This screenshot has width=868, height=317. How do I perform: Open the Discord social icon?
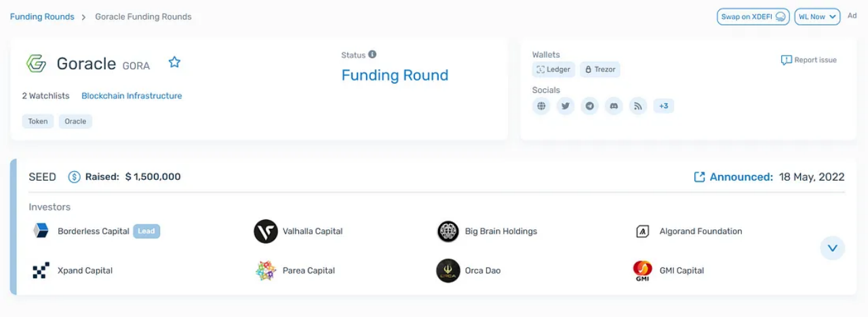(614, 106)
